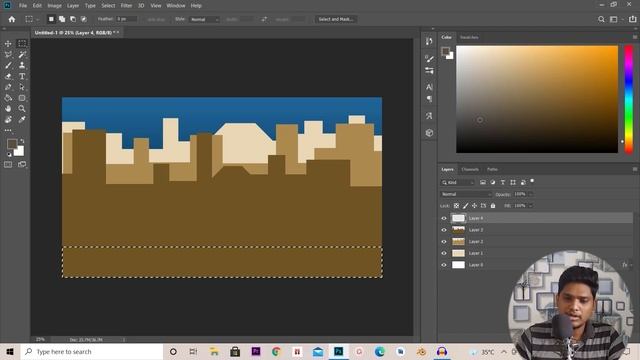Screen dimensions: 640x360
Task: Open the marquee tool preset picker arrow
Action: pyautogui.click(x=38, y=19)
